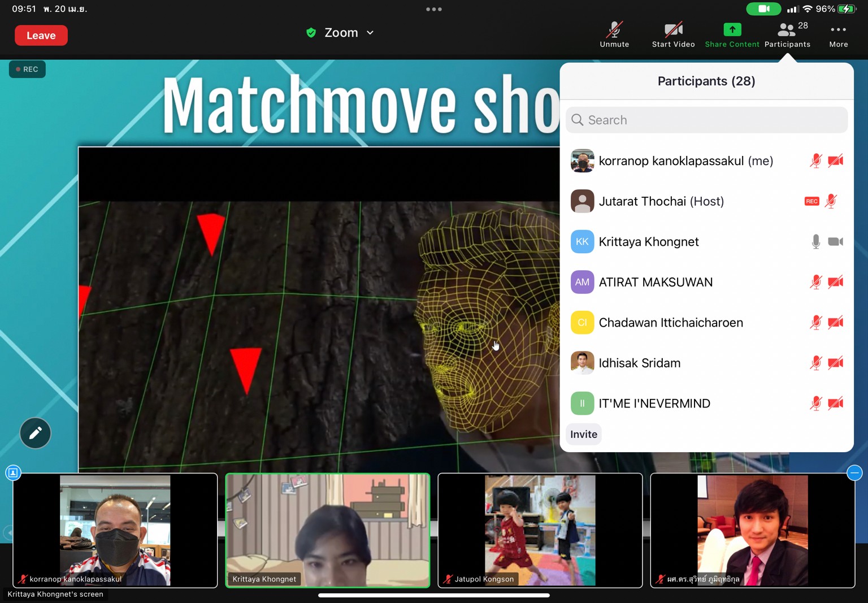Tap Krittaya Khongnet's microphone icon
Image resolution: width=868 pixels, height=603 pixels.
tap(815, 242)
